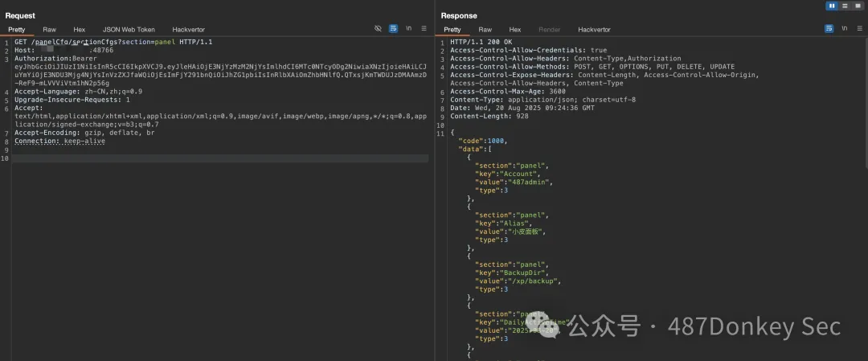
Task: Select the top-bottom stacked layout icon
Action: [845, 6]
